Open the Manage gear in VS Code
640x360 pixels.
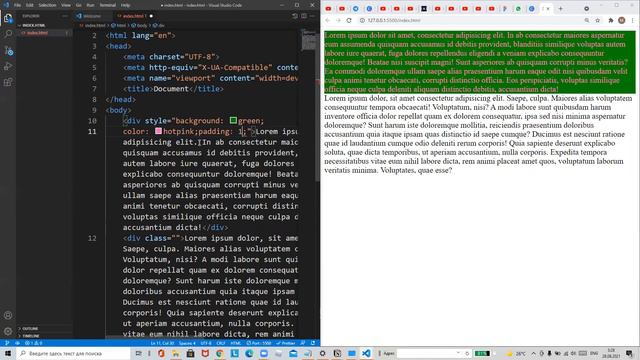point(8,331)
